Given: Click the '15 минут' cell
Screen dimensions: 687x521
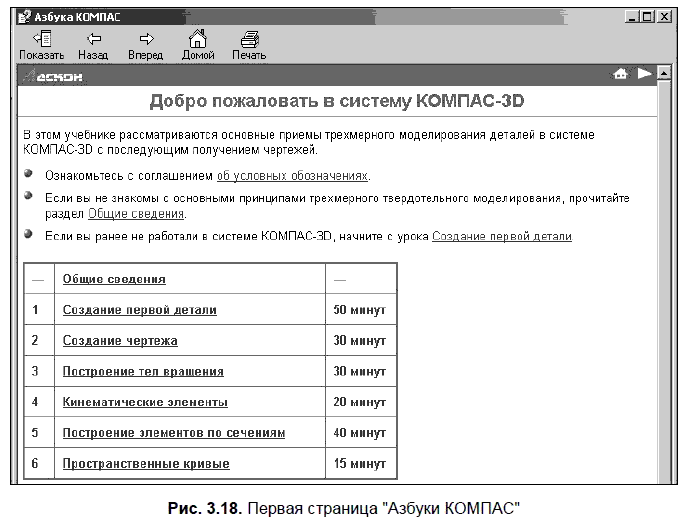Looking at the screenshot, I should click(x=361, y=463).
